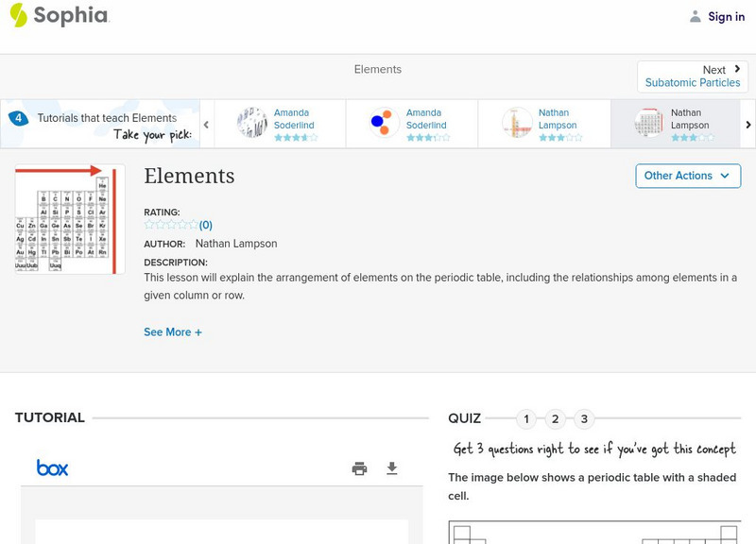Screen dimensions: 756x544
Task: Print the tutorial document
Action: 359,468
